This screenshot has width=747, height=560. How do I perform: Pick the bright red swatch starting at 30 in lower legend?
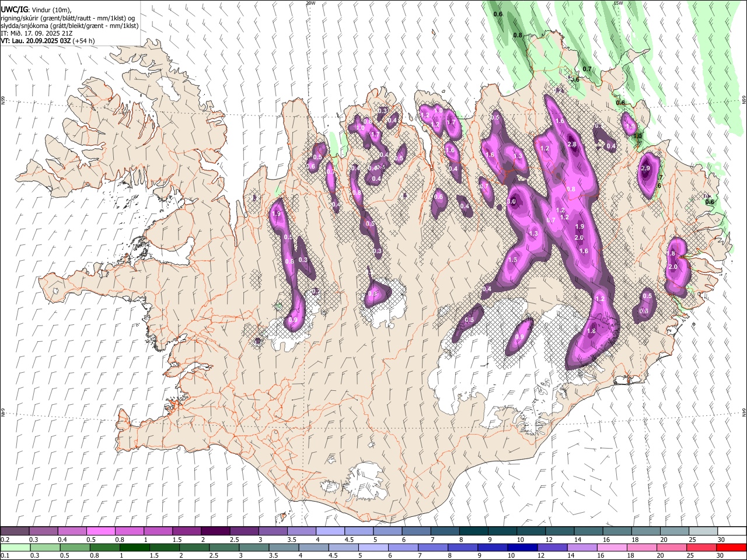[731, 547]
